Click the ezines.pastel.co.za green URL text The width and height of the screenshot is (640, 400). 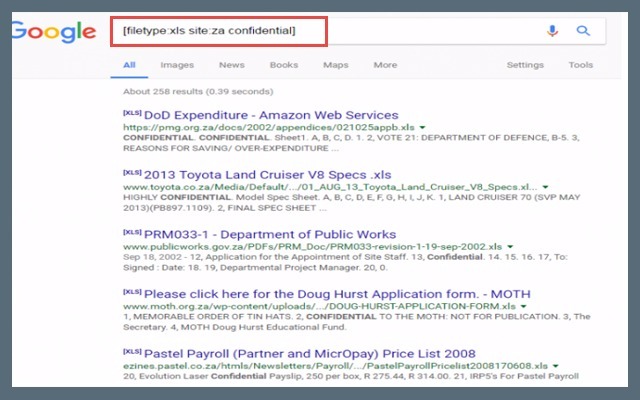click(336, 366)
